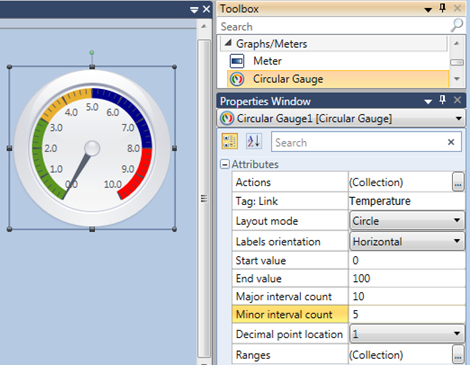Viewport: 470px width, 366px height.
Task: Clear the Properties search field
Action: 451,142
